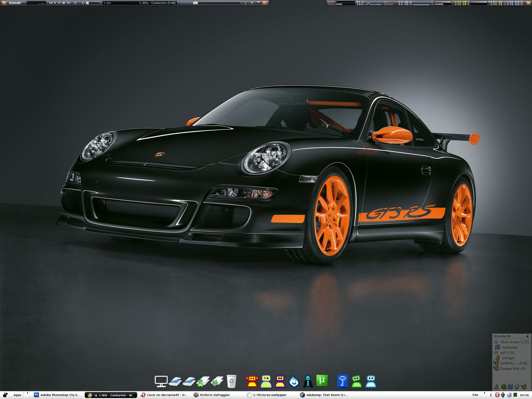Click the Winamp song seek bar
The image size is (532, 399).
(x=210, y=3)
